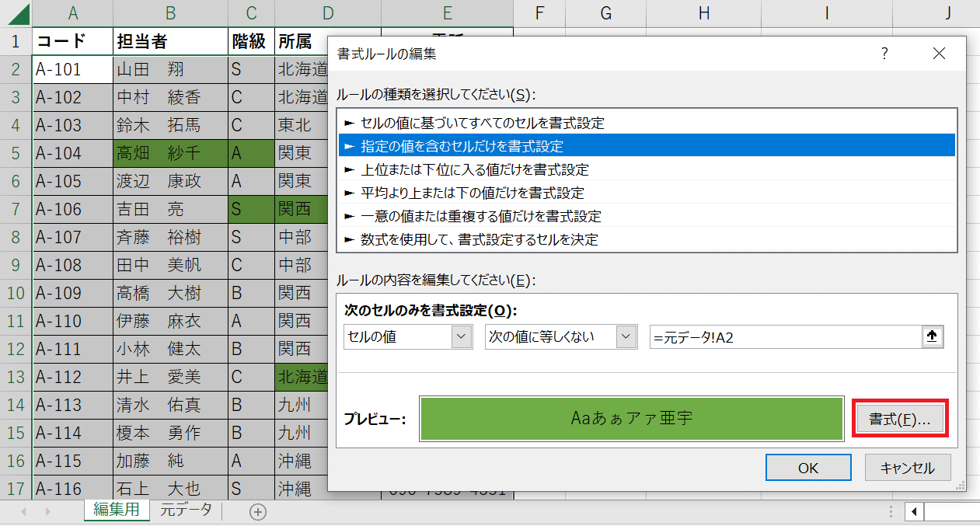Click the =元データ!A2 formula field
980x526 pixels.
(785, 336)
